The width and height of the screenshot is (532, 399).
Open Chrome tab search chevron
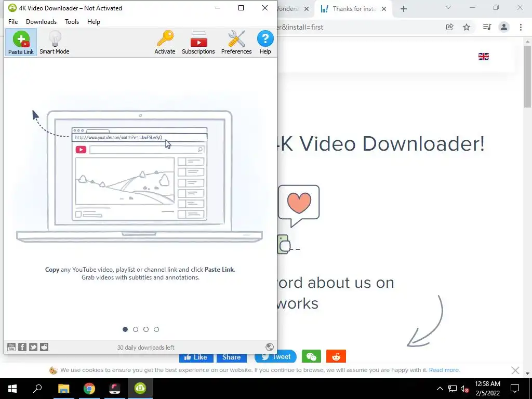pyautogui.click(x=448, y=7)
